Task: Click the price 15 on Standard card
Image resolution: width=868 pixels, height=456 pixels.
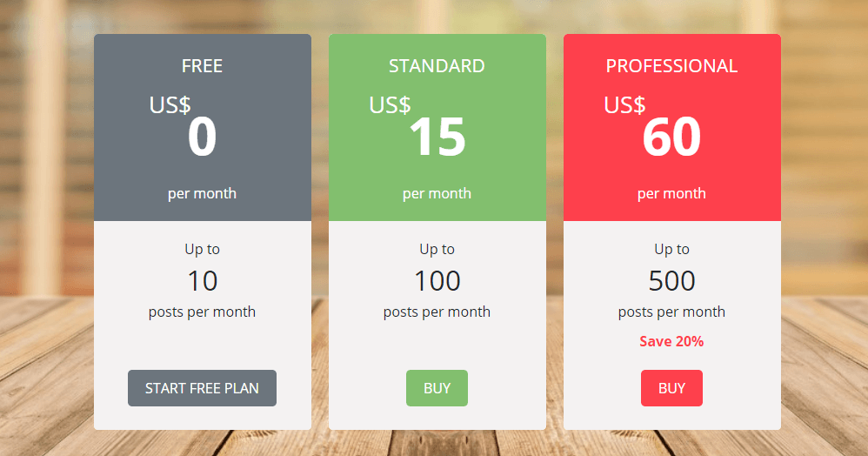Action: [x=437, y=137]
